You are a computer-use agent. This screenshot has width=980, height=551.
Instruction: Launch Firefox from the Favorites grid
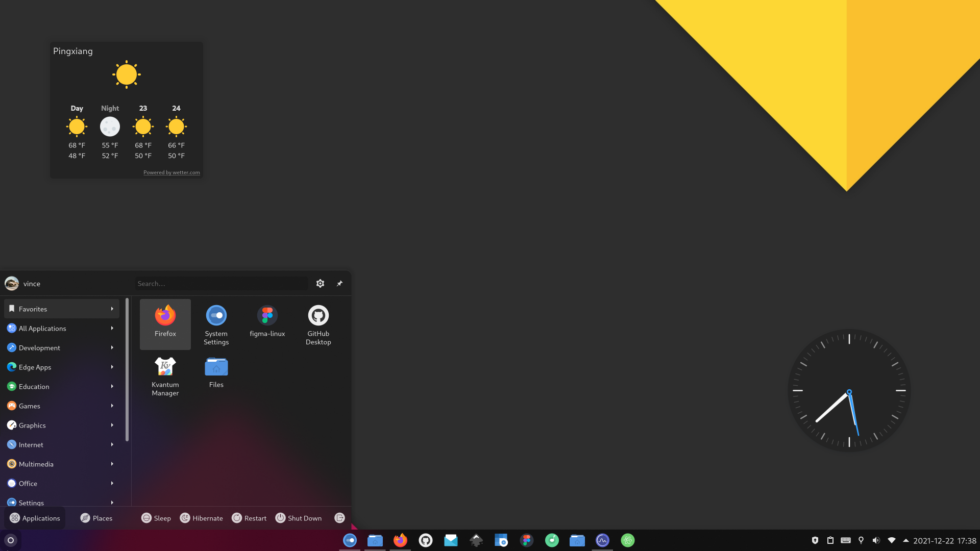pos(165,323)
